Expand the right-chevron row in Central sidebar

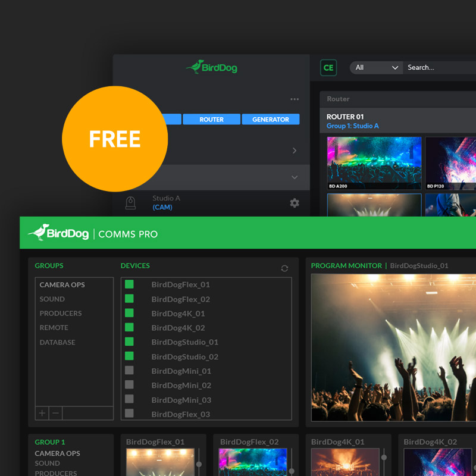tap(294, 151)
